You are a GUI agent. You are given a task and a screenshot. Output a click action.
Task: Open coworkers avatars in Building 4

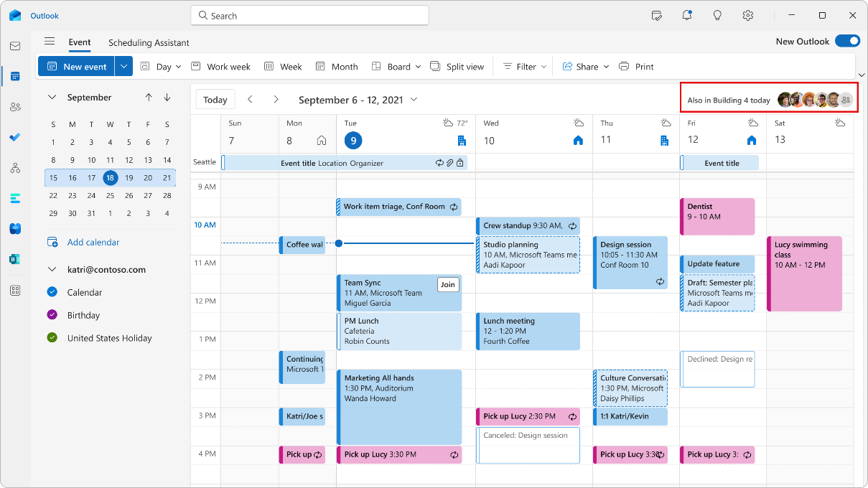pos(815,100)
